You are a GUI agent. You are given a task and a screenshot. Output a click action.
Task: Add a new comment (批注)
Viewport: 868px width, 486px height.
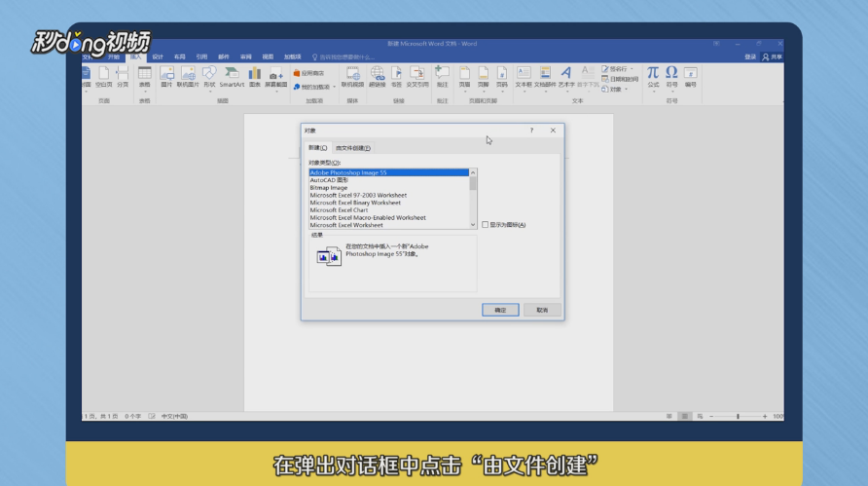[443, 77]
